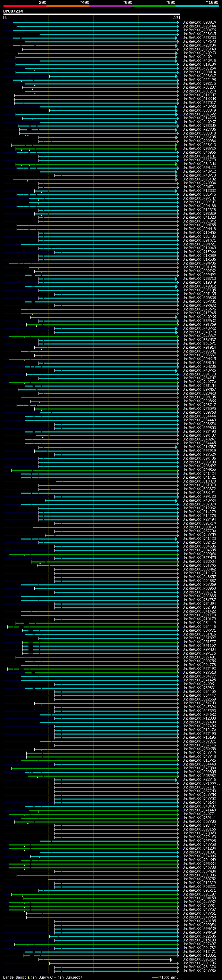Select the UniRef100_P07370 label

point(199,504)
